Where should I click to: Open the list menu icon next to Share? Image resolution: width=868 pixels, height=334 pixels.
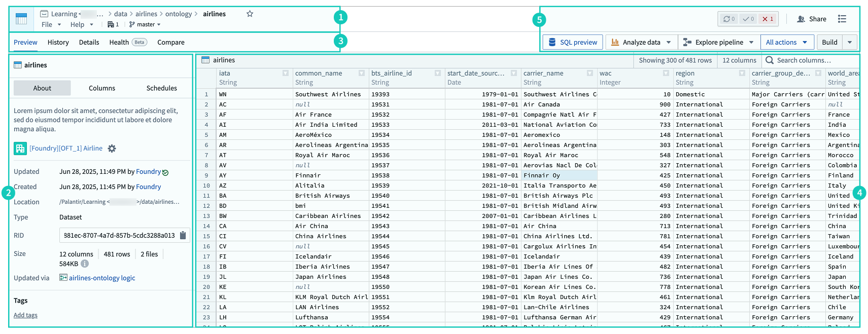click(x=842, y=19)
